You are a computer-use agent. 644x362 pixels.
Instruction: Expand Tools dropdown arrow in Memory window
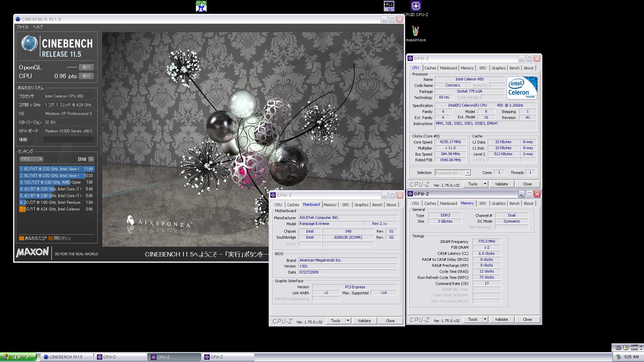485,319
